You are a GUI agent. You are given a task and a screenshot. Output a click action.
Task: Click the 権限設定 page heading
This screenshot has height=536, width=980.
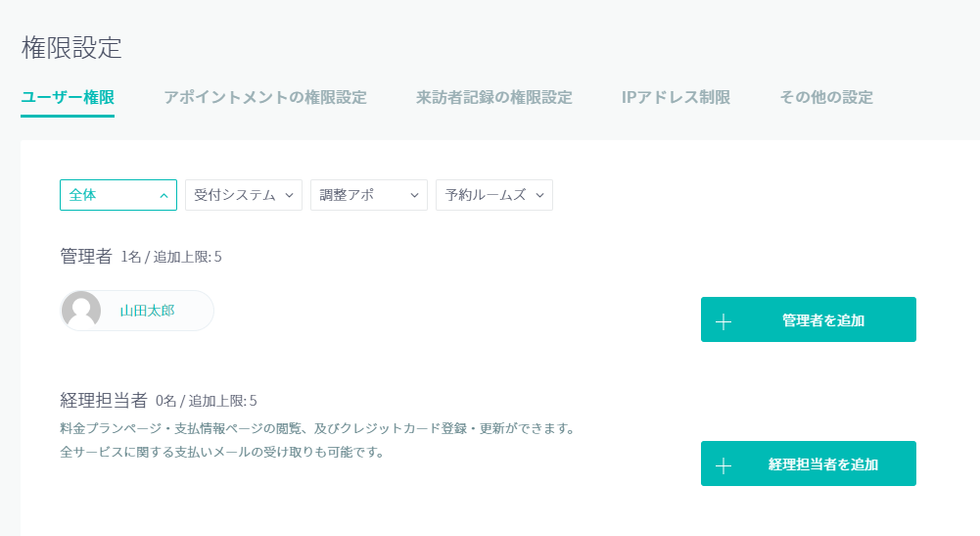[71, 48]
